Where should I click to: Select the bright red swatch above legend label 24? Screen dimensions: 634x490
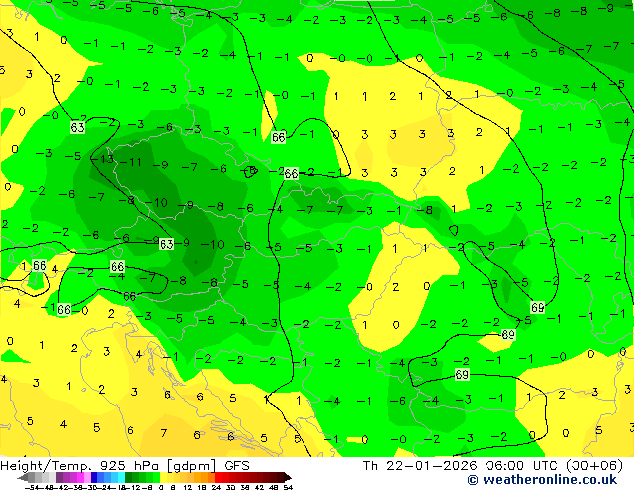pos(218,477)
